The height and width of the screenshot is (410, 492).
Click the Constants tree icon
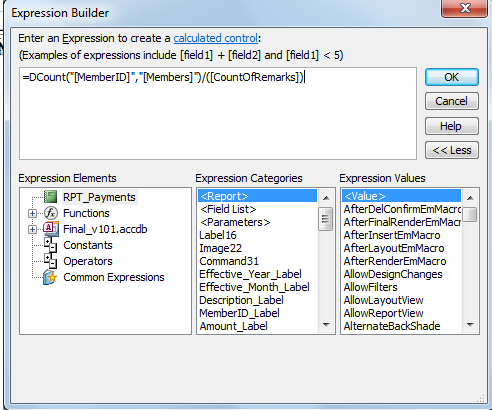[x=50, y=245]
